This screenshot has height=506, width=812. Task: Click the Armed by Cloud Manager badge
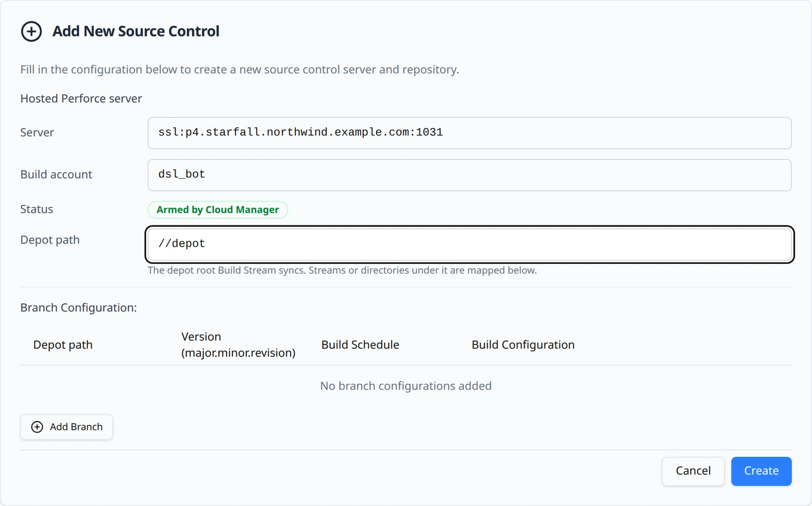coord(218,210)
